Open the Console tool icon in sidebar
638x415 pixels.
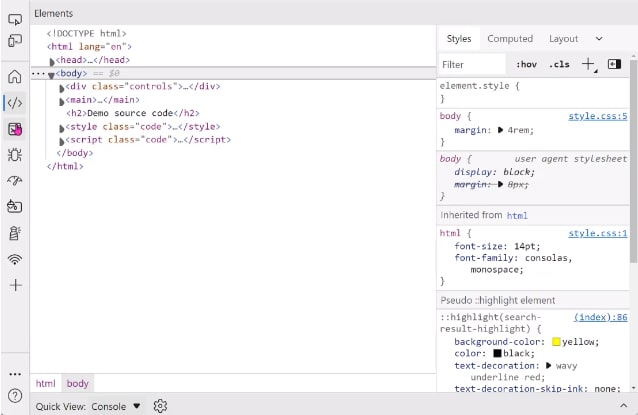(x=15, y=129)
